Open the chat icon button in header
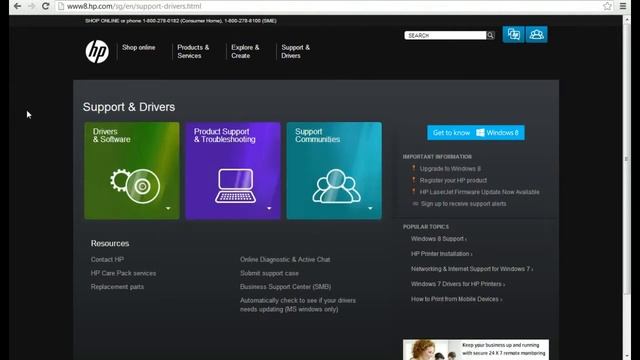 click(x=513, y=35)
